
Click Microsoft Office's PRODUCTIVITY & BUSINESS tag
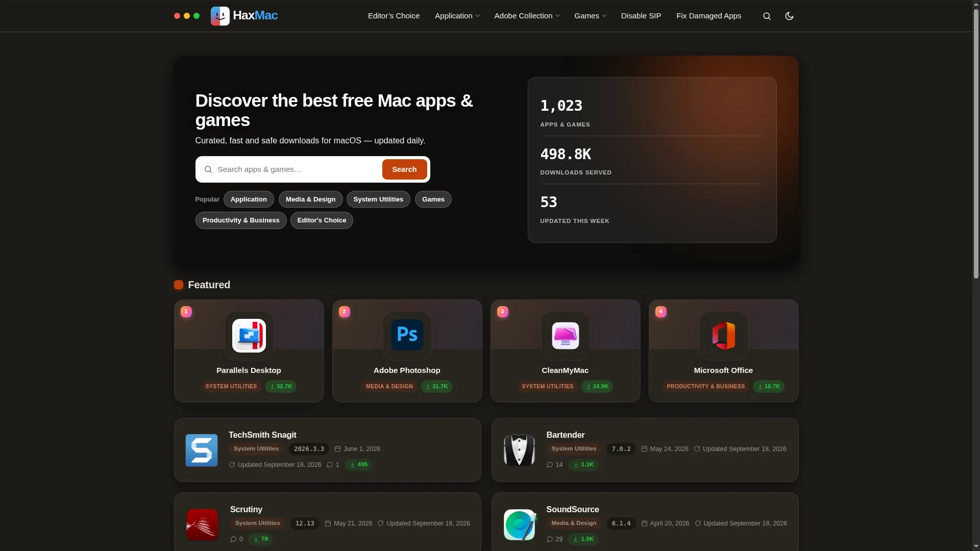point(706,387)
